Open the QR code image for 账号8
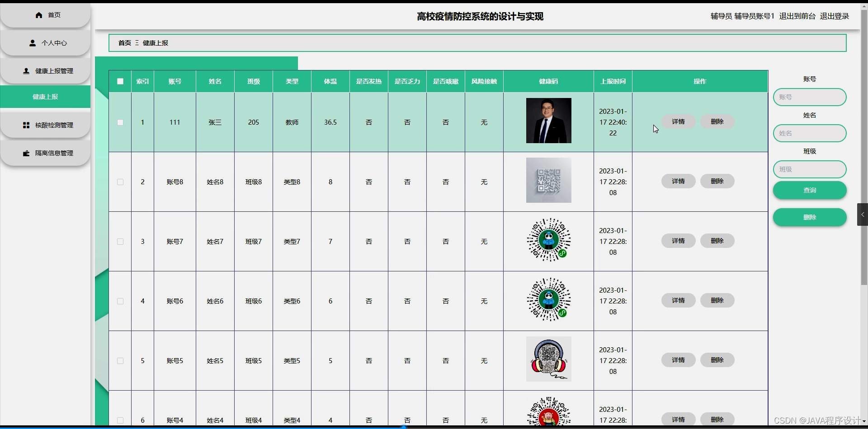 click(548, 180)
